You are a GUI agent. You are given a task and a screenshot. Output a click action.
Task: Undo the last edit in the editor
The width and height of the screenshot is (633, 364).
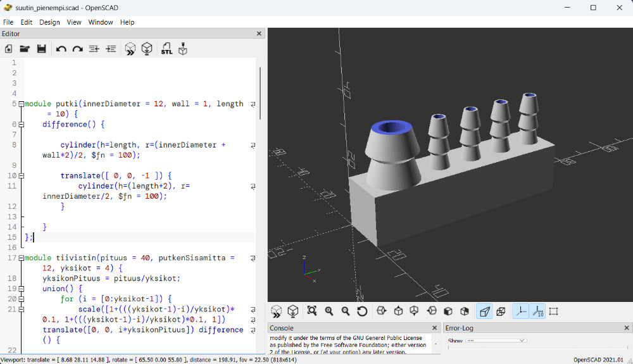61,49
